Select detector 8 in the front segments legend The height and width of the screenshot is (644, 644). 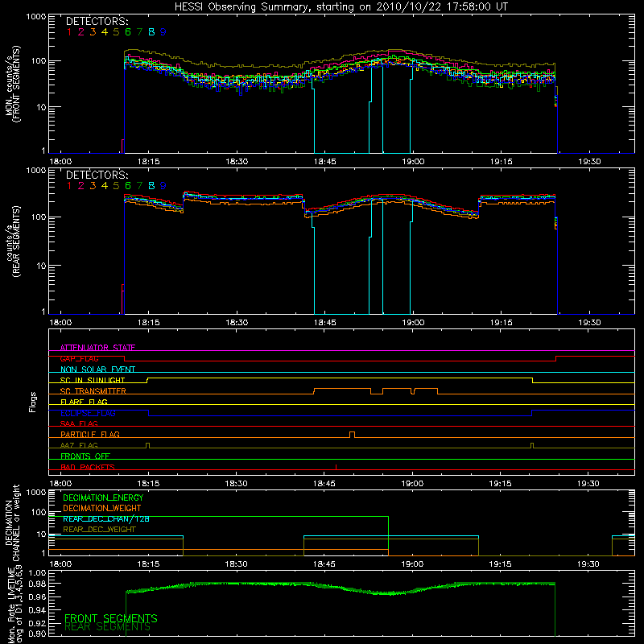[151, 32]
